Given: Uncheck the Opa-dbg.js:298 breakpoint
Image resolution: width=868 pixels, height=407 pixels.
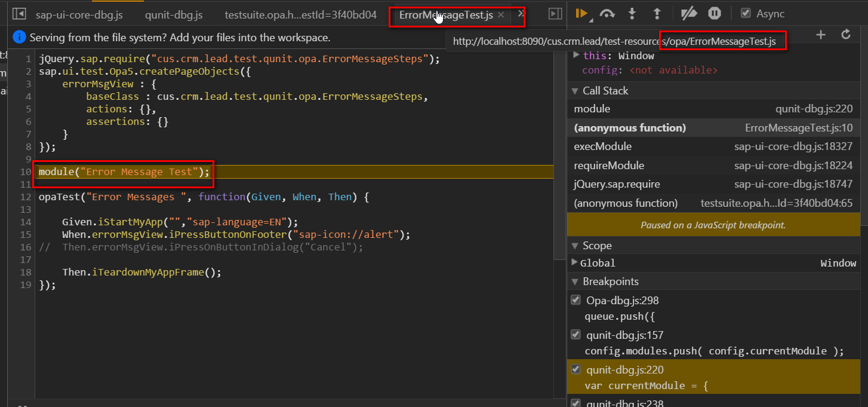Looking at the screenshot, I should click(575, 300).
